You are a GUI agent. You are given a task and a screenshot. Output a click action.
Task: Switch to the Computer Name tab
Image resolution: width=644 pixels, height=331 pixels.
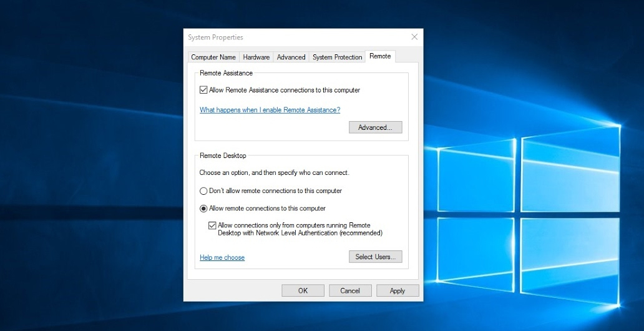click(213, 57)
